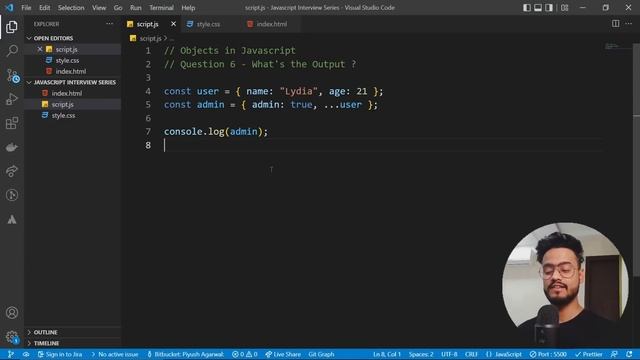Click Ln 8, Col 1 indicator

pyautogui.click(x=387, y=354)
